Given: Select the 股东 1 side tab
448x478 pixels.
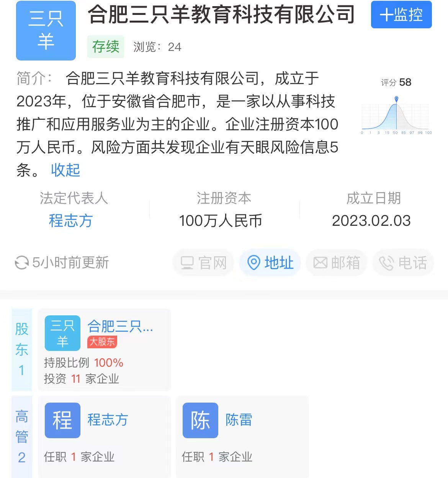Looking at the screenshot, I should coord(22,349).
